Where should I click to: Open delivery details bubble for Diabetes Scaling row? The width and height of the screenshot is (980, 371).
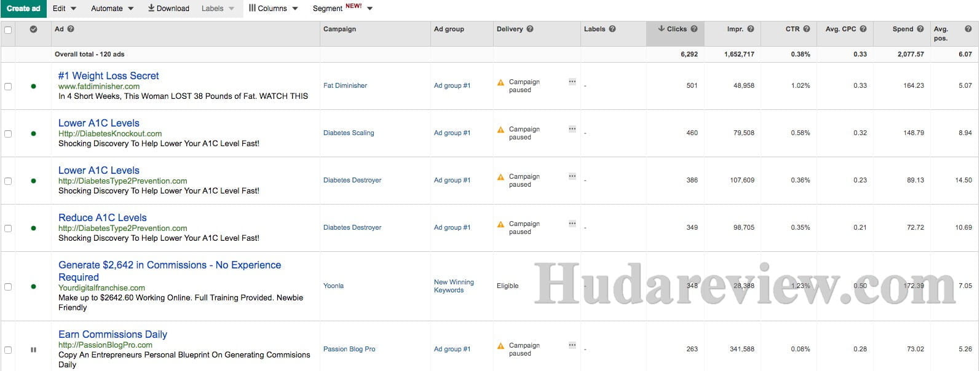coord(572,129)
